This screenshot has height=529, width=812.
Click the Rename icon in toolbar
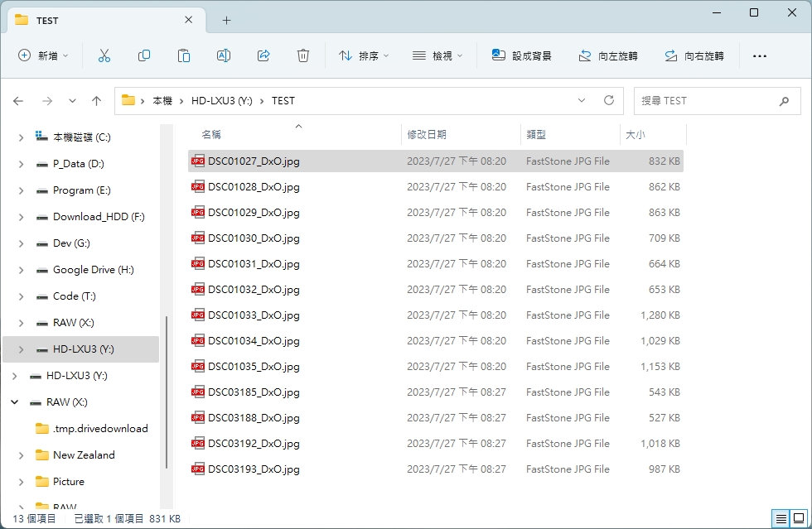pyautogui.click(x=224, y=55)
